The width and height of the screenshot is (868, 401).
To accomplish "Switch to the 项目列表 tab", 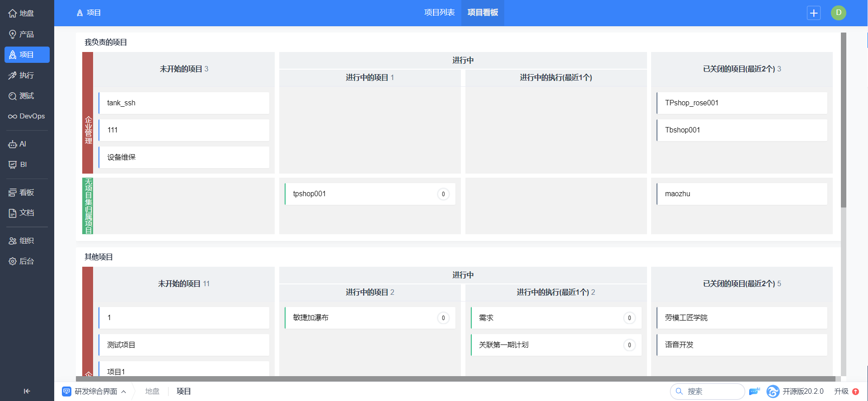I will tap(439, 13).
